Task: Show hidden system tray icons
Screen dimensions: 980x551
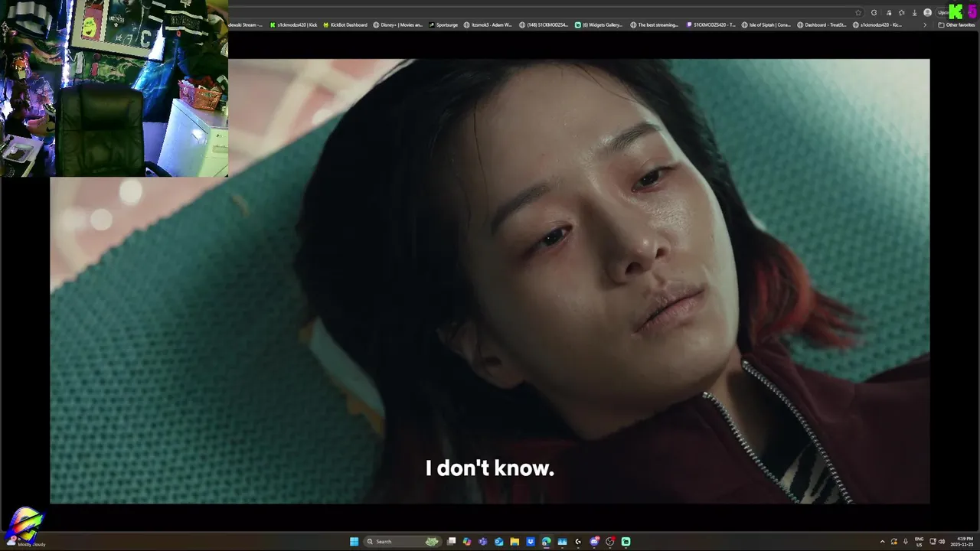Action: pos(883,542)
